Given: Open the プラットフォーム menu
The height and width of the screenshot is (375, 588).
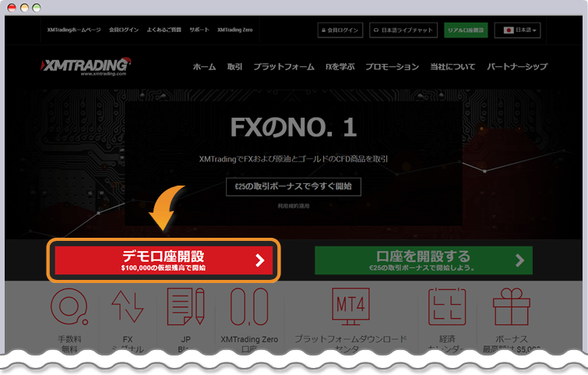Looking at the screenshot, I should click(x=283, y=67).
